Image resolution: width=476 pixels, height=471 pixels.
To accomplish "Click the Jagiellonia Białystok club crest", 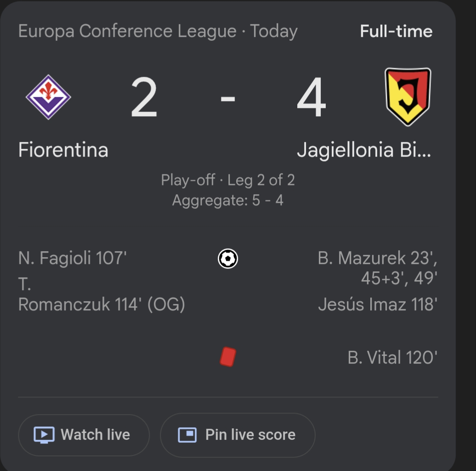I will [x=408, y=96].
